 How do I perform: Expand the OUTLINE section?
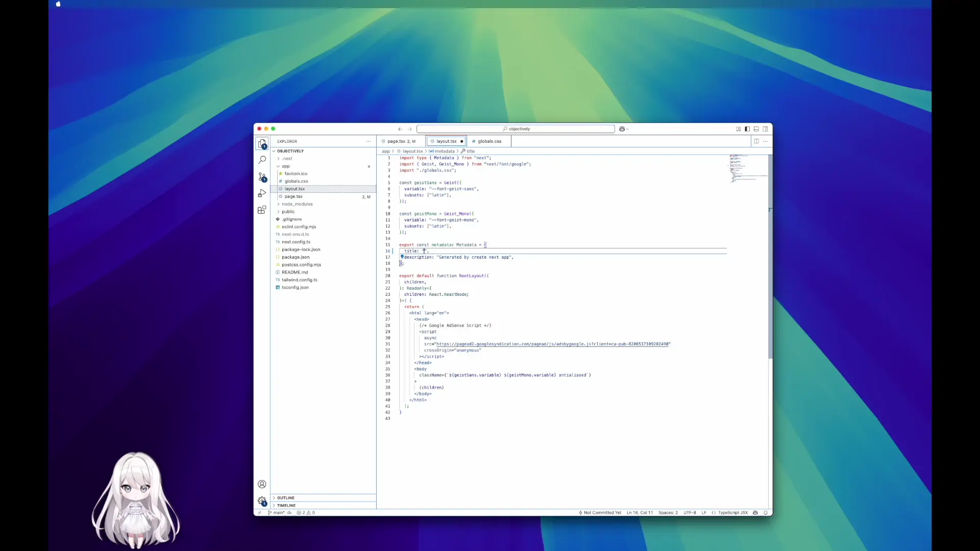[324, 498]
